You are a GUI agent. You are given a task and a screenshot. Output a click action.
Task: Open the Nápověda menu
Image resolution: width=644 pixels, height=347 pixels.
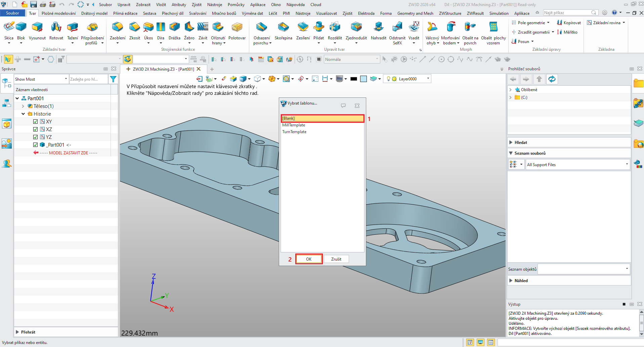pyautogui.click(x=296, y=5)
